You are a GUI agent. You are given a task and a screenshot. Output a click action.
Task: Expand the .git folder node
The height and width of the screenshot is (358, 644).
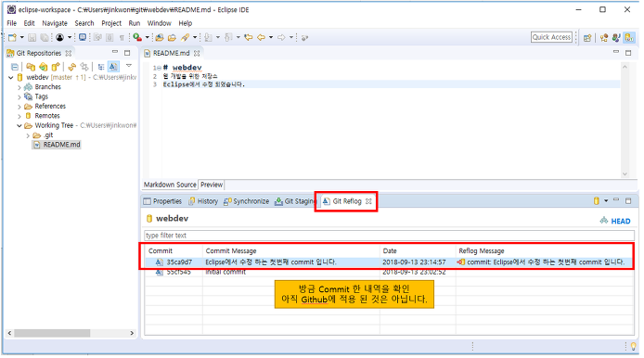pos(28,135)
